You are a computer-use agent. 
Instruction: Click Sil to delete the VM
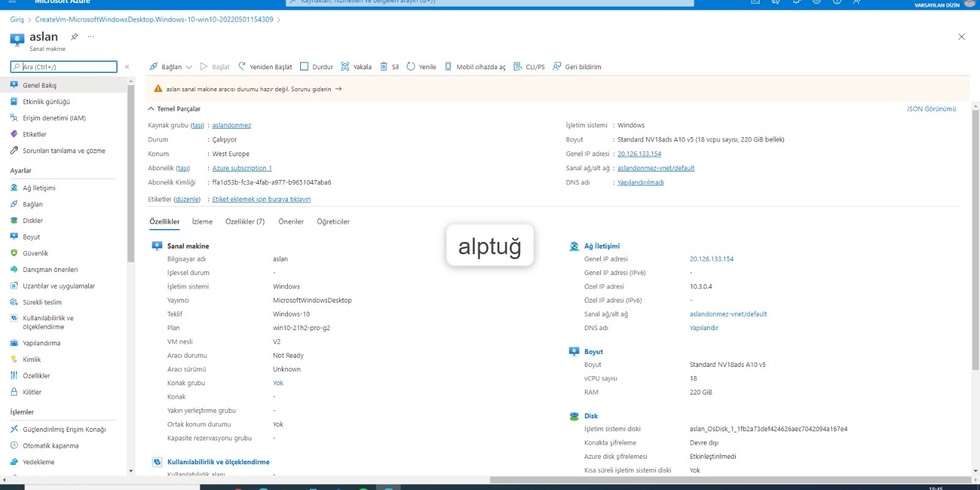click(390, 67)
